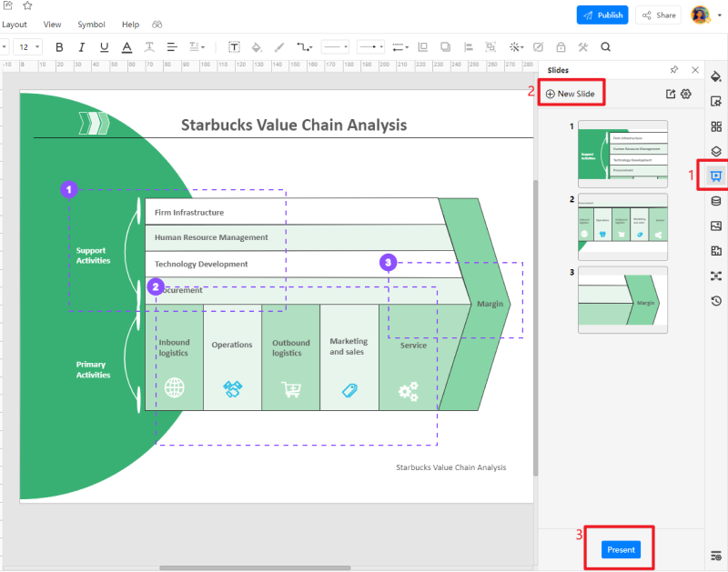Select slide 3 thumbnail
728x572 pixels.
click(622, 300)
